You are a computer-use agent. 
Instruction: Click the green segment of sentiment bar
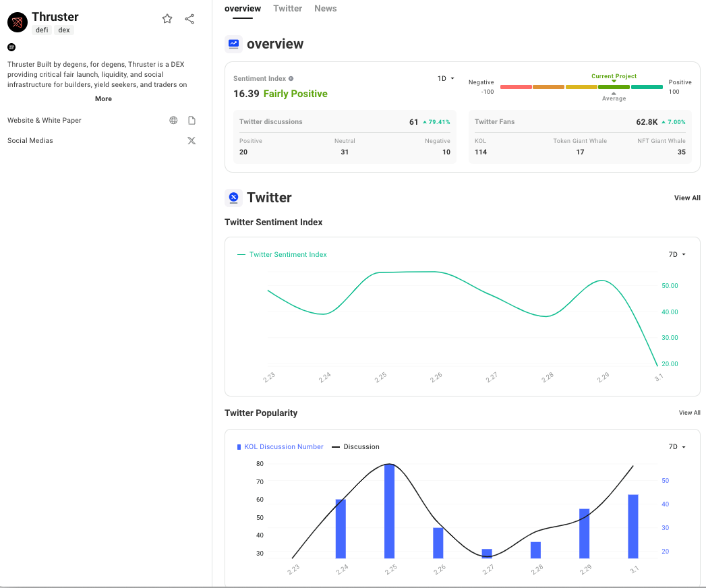click(614, 87)
